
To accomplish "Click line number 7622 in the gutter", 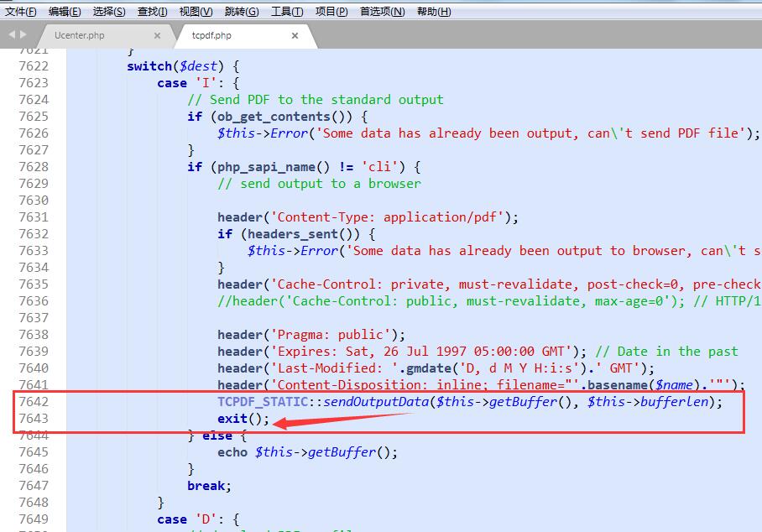I will [x=34, y=66].
